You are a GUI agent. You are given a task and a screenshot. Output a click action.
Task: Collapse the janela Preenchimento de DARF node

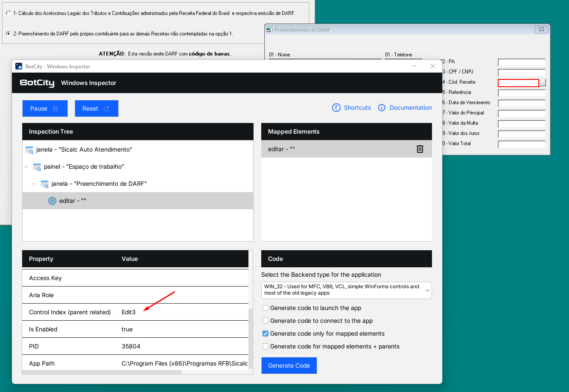tap(34, 184)
